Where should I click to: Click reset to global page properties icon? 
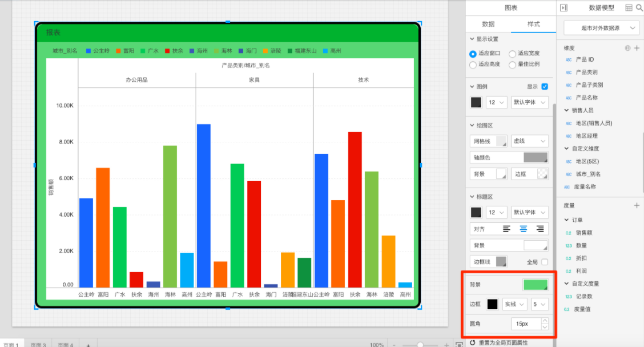pos(473,343)
